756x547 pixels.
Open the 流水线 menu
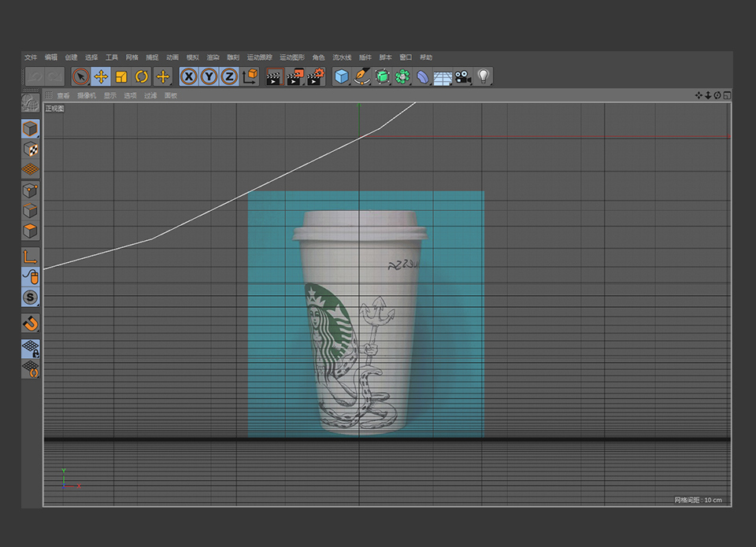pyautogui.click(x=343, y=57)
